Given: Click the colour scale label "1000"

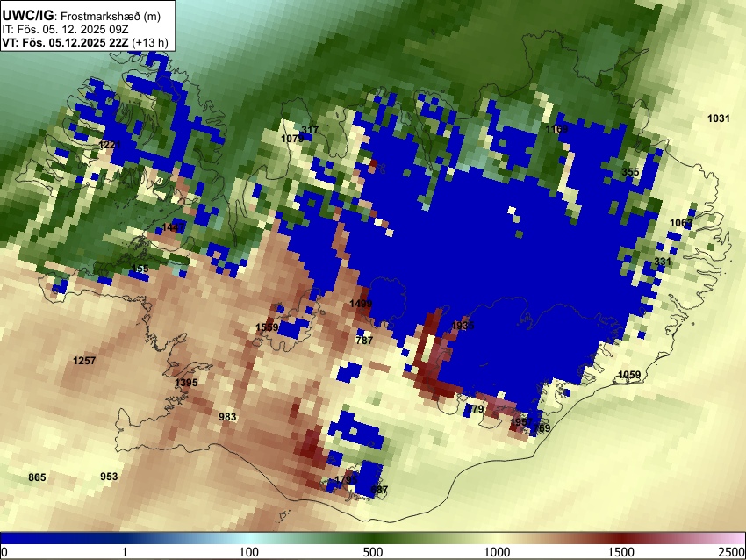Looking at the screenshot, I should 497,552.
